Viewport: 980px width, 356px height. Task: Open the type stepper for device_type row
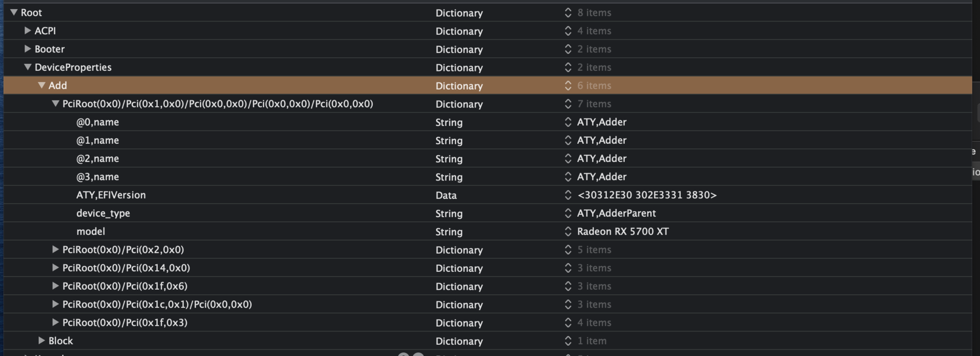pos(568,213)
